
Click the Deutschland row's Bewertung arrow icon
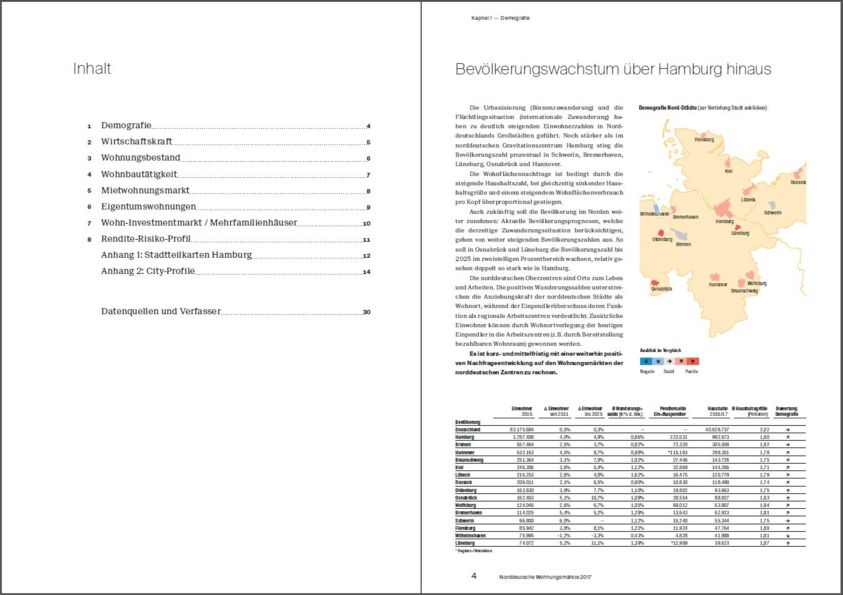tap(788, 430)
